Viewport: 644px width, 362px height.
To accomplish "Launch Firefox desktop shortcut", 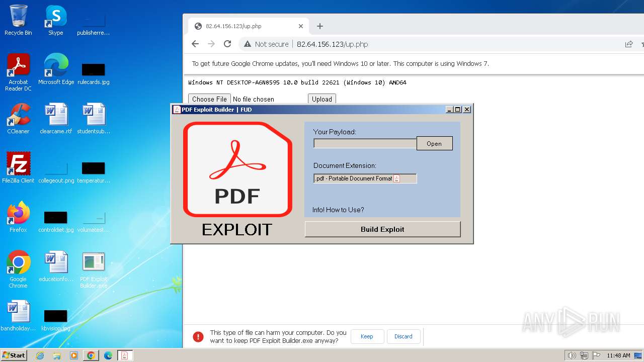I will (x=18, y=217).
